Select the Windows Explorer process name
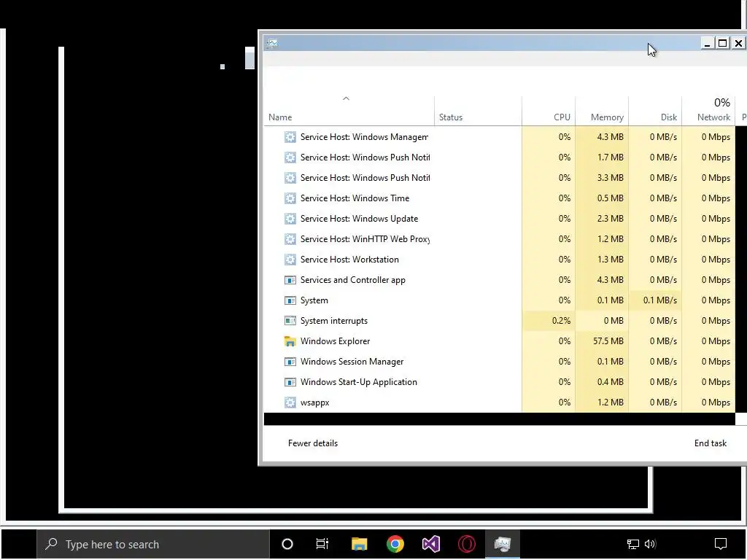This screenshot has height=560, width=747. click(335, 341)
